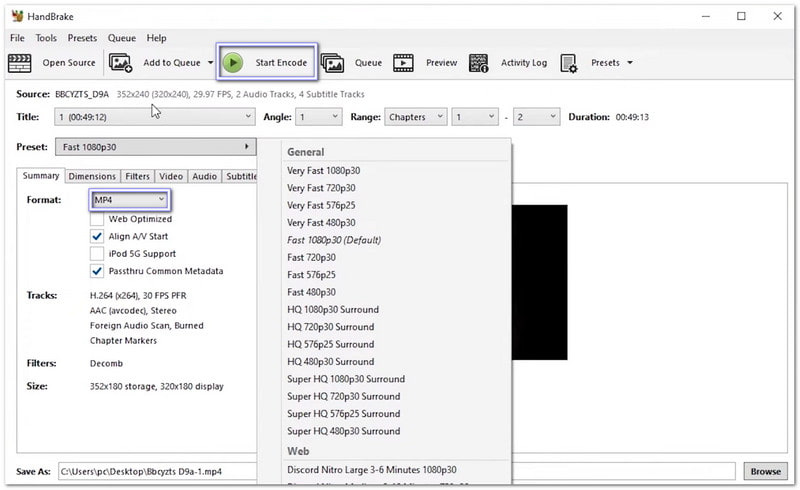This screenshot has width=800, height=490.
Task: Click the Start Encode label
Action: click(x=281, y=63)
